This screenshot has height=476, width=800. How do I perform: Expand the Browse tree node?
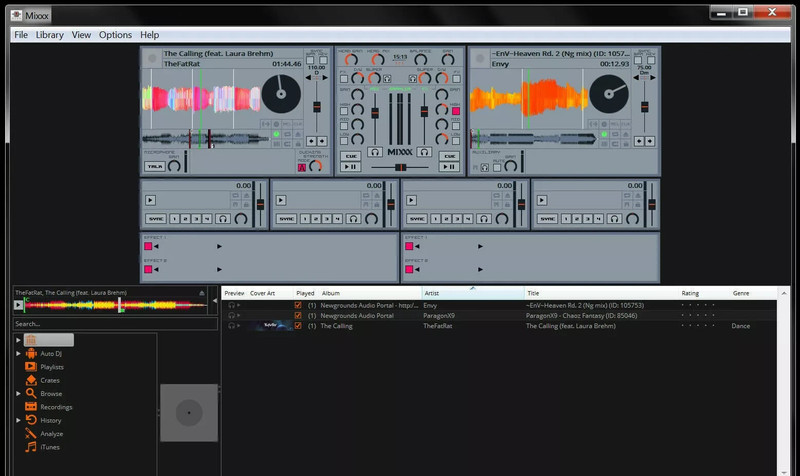click(18, 393)
